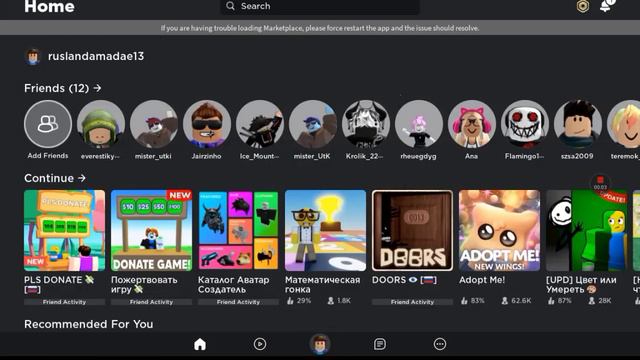The height and width of the screenshot is (360, 640).
Task: Click the Add Friends circle
Action: click(x=48, y=124)
